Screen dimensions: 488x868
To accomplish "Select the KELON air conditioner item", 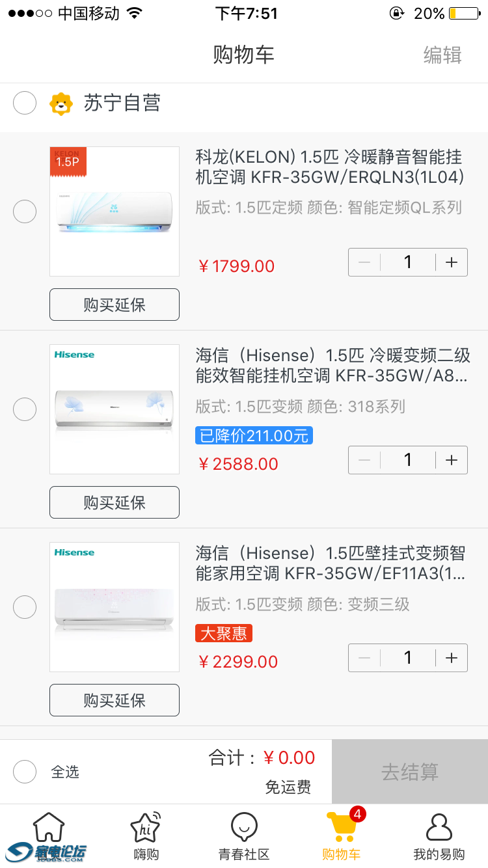I will point(25,211).
